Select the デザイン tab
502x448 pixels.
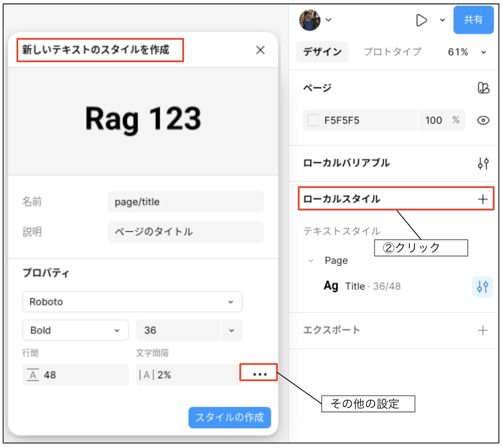tap(322, 52)
